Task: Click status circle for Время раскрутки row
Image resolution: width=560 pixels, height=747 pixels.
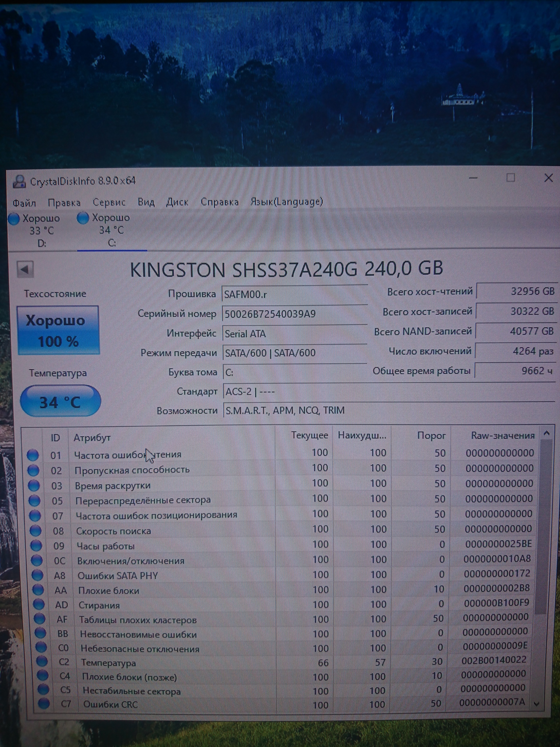Action: coord(34,486)
